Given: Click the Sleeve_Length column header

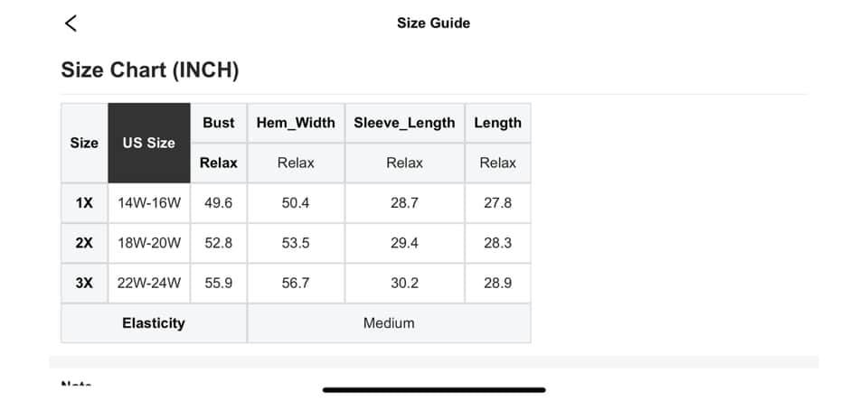Looking at the screenshot, I should coord(404,123).
